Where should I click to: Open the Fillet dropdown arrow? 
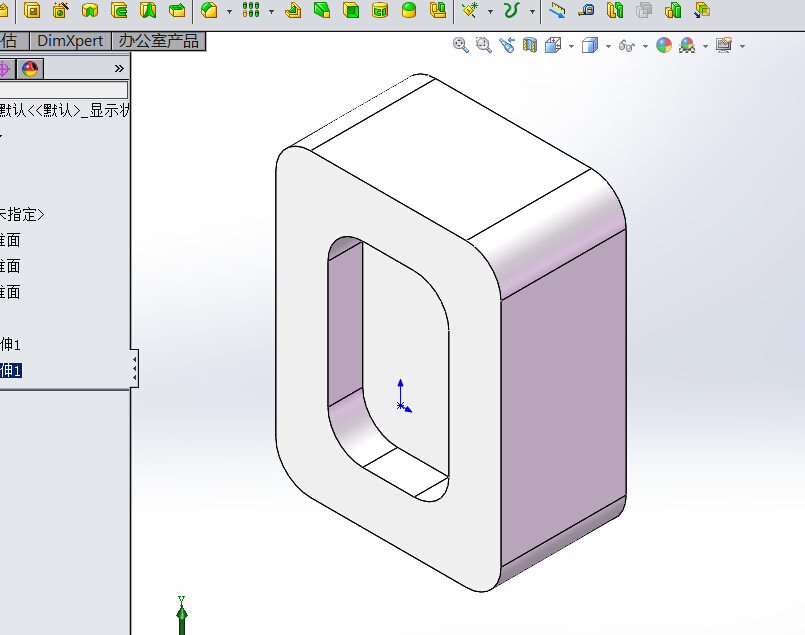[x=229, y=11]
